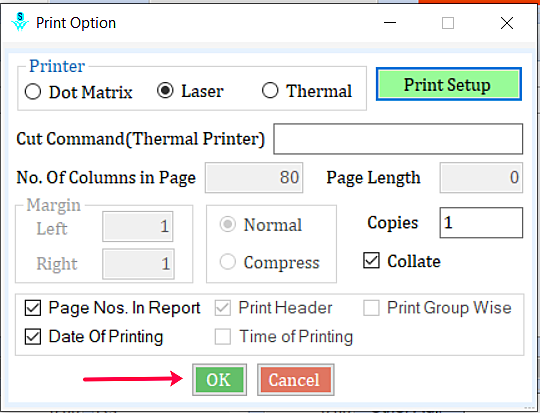
Task: Confirm with the green OK button
Action: (219, 380)
